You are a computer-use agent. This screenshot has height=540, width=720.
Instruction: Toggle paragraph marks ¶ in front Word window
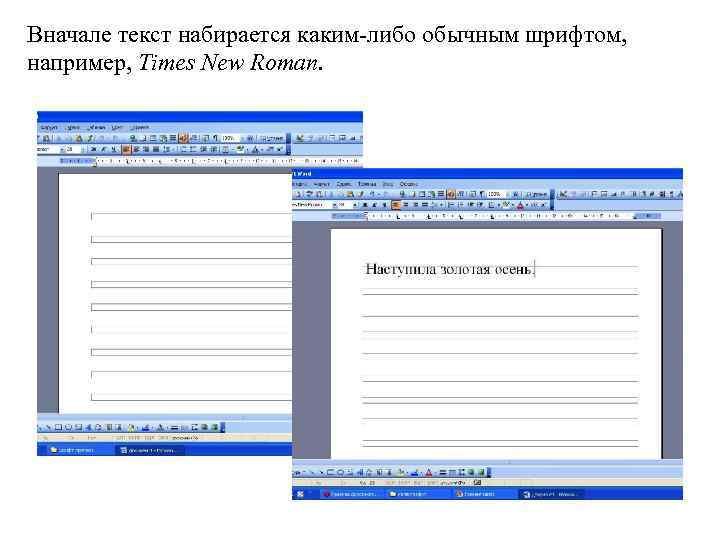[x=481, y=194]
